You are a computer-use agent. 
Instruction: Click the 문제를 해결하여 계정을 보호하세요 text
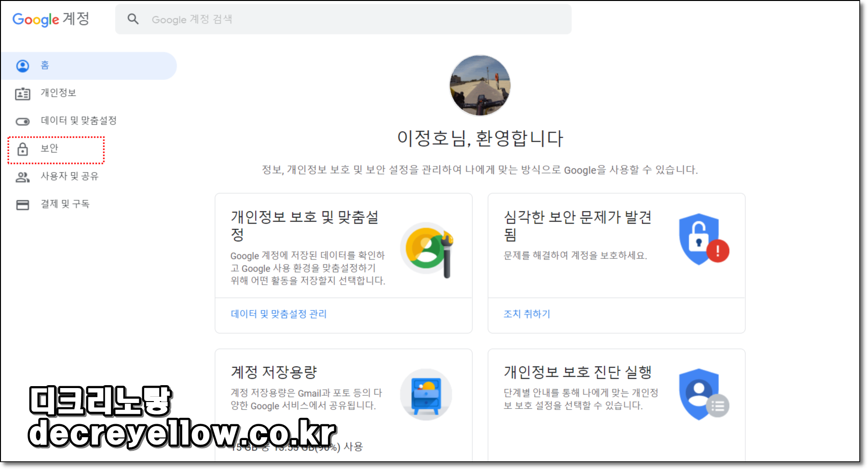pos(575,255)
